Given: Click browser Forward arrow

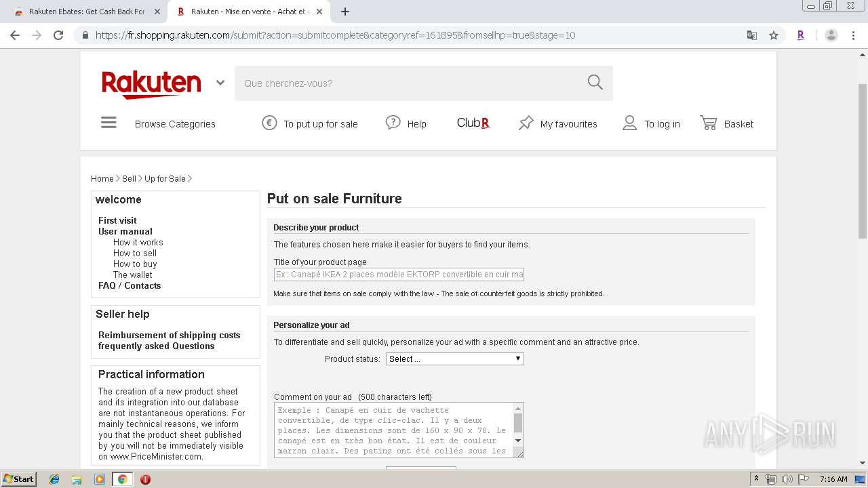Looking at the screenshot, I should pyautogui.click(x=37, y=35).
